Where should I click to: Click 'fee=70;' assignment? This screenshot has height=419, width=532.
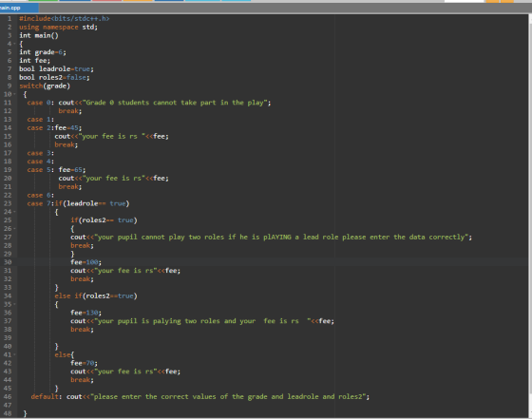pos(84,363)
